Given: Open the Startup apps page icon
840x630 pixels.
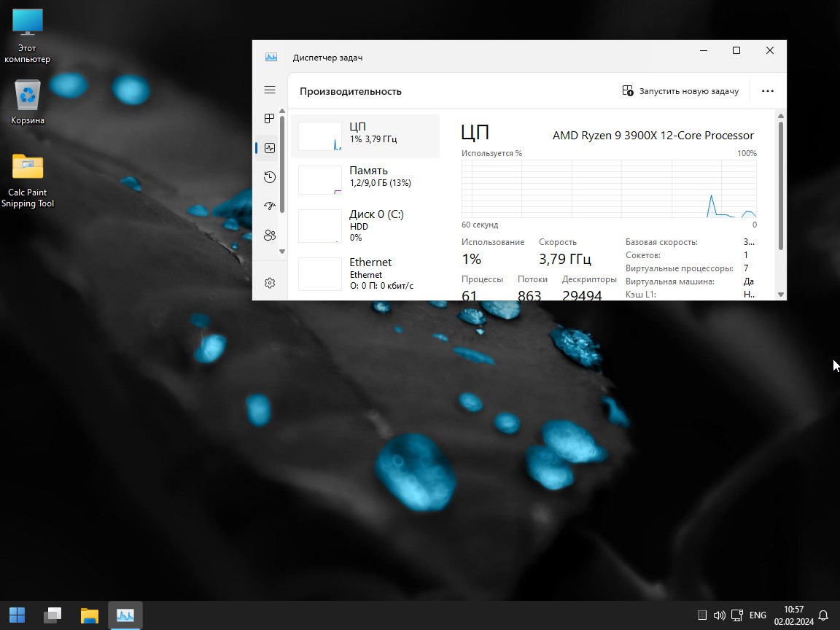Looking at the screenshot, I should (x=270, y=206).
